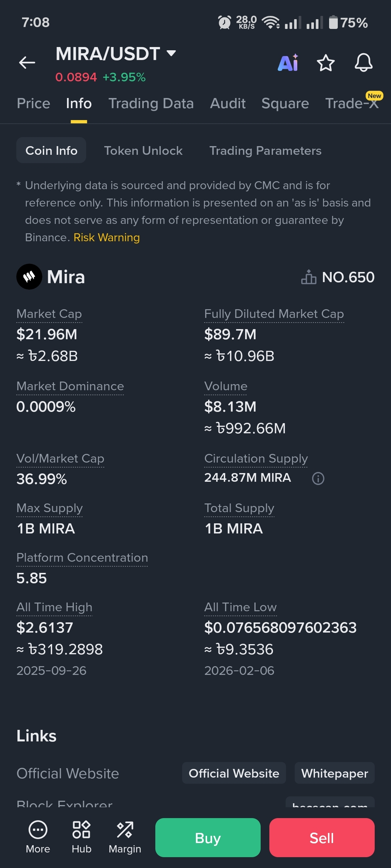Image resolution: width=391 pixels, height=868 pixels.
Task: Tap the NO.650 rank text
Action: click(348, 277)
